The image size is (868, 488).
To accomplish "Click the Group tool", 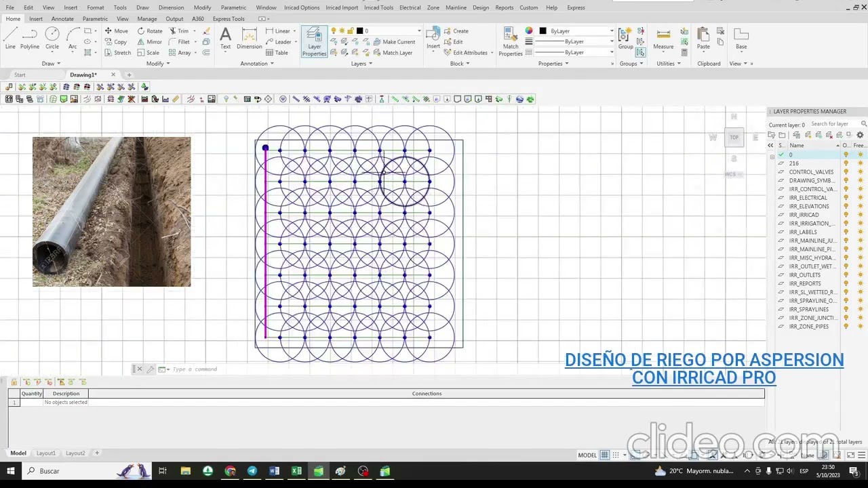I will tap(625, 38).
